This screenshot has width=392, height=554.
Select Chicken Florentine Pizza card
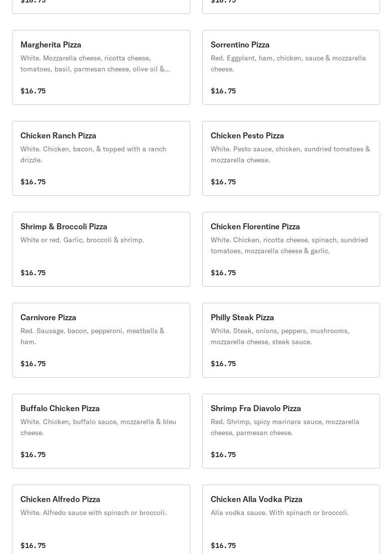click(x=291, y=249)
